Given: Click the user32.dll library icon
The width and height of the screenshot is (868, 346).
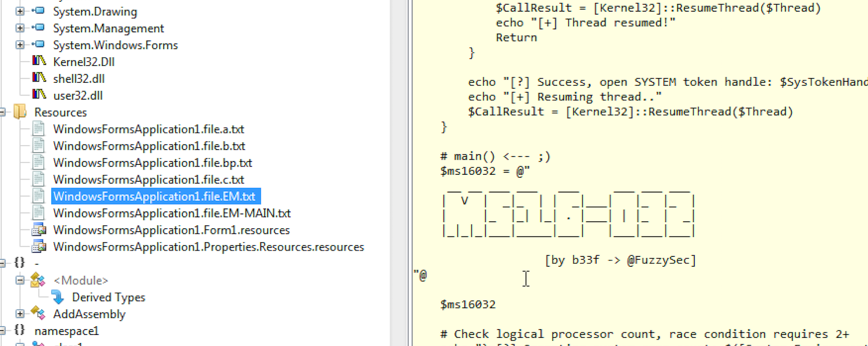Looking at the screenshot, I should (38, 95).
